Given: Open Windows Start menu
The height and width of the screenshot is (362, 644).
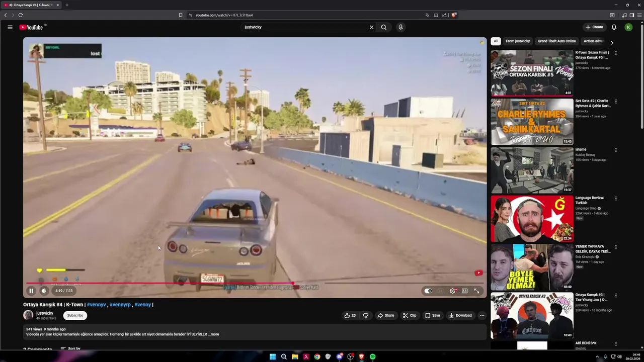Looking at the screenshot, I should coord(272,356).
